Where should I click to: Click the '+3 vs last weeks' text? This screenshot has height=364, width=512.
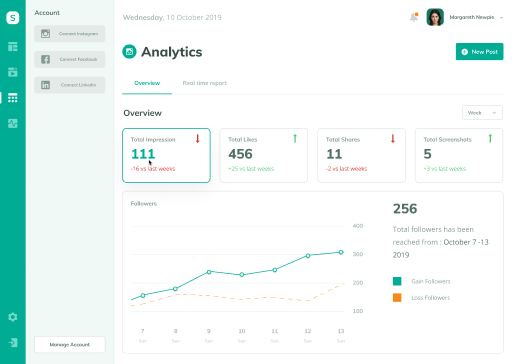point(445,169)
